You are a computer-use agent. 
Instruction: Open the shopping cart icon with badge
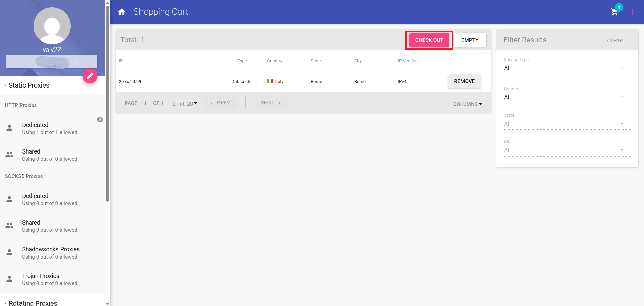615,12
